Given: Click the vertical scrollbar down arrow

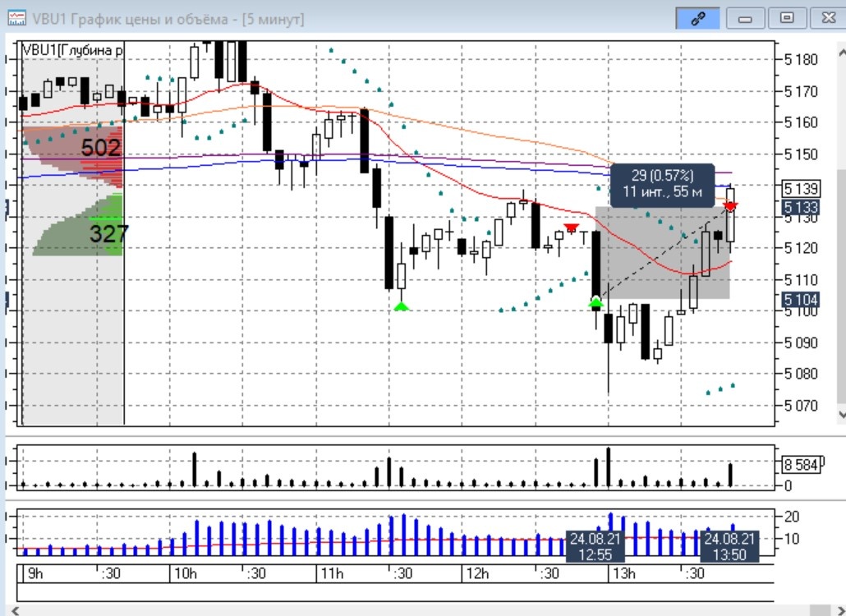Looking at the screenshot, I should [x=841, y=414].
